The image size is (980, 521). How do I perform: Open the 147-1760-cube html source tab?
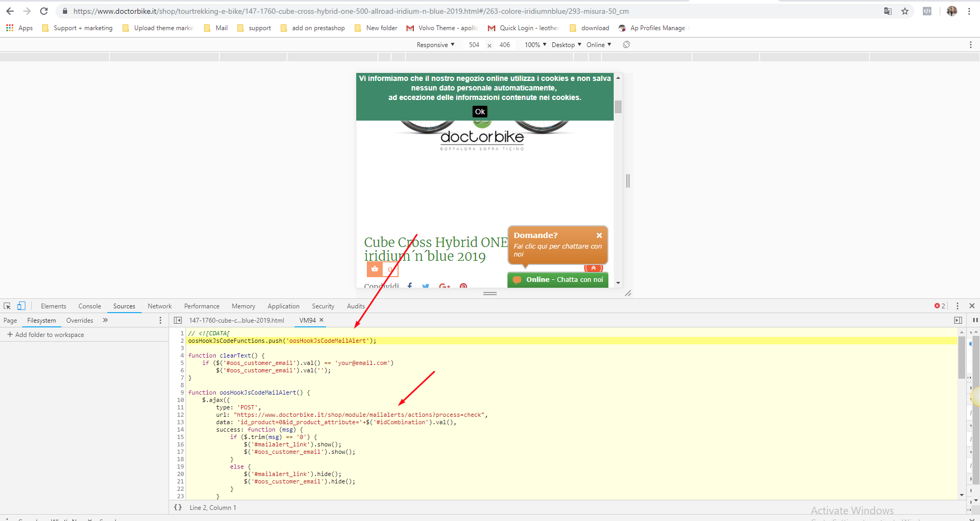236,320
